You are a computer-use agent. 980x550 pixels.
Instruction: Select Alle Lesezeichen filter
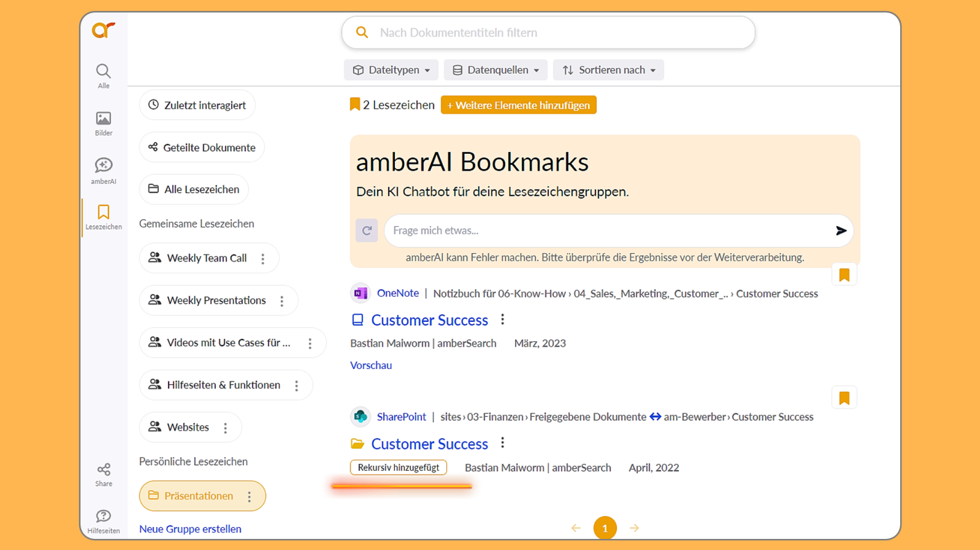[x=194, y=189]
